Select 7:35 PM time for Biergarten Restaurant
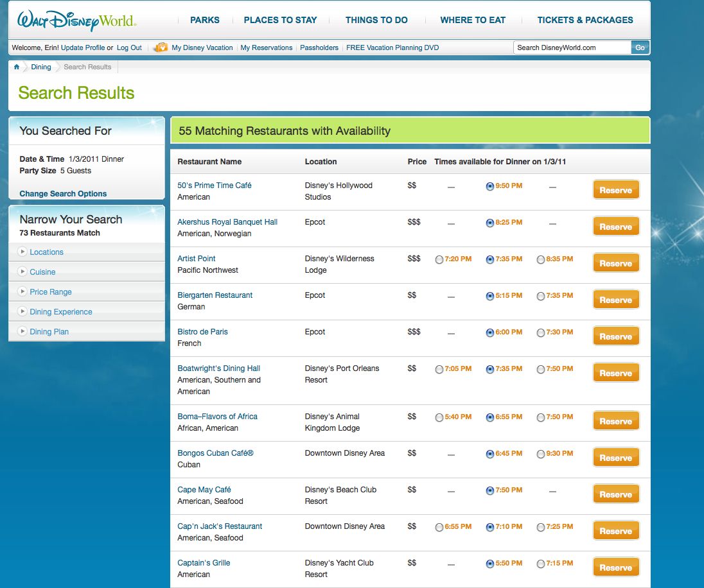 541,296
